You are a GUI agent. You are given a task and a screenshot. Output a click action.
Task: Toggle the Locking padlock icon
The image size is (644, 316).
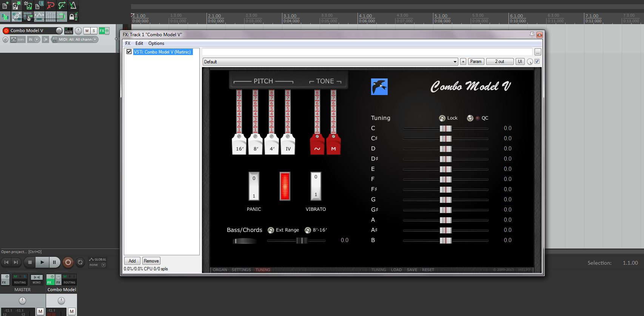[72, 17]
